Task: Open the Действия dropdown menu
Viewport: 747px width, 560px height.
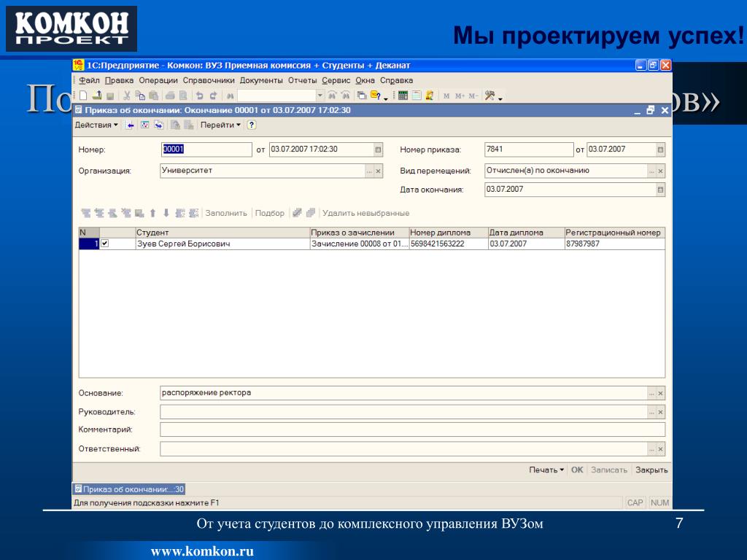Action: (96, 125)
